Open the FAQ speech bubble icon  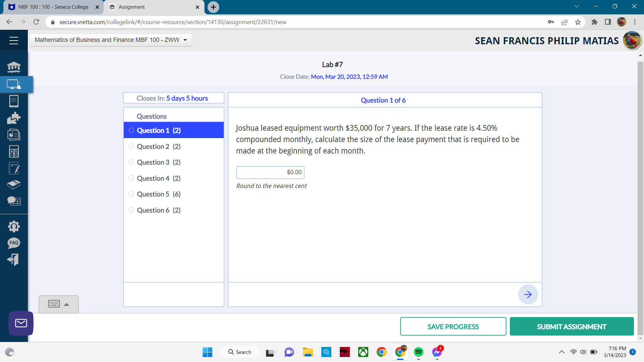(x=14, y=243)
